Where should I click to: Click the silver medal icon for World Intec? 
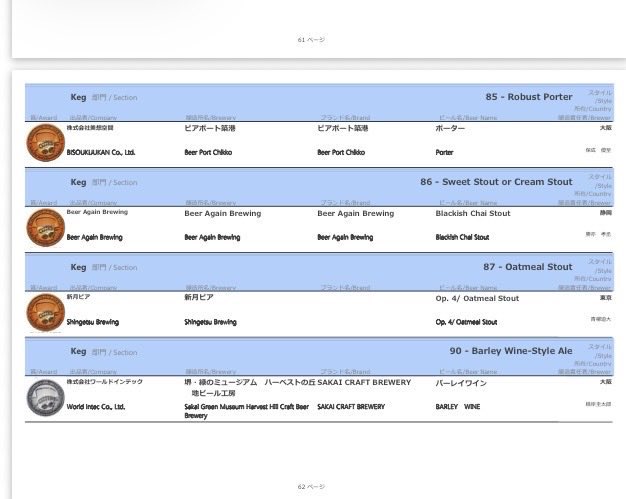tap(46, 398)
